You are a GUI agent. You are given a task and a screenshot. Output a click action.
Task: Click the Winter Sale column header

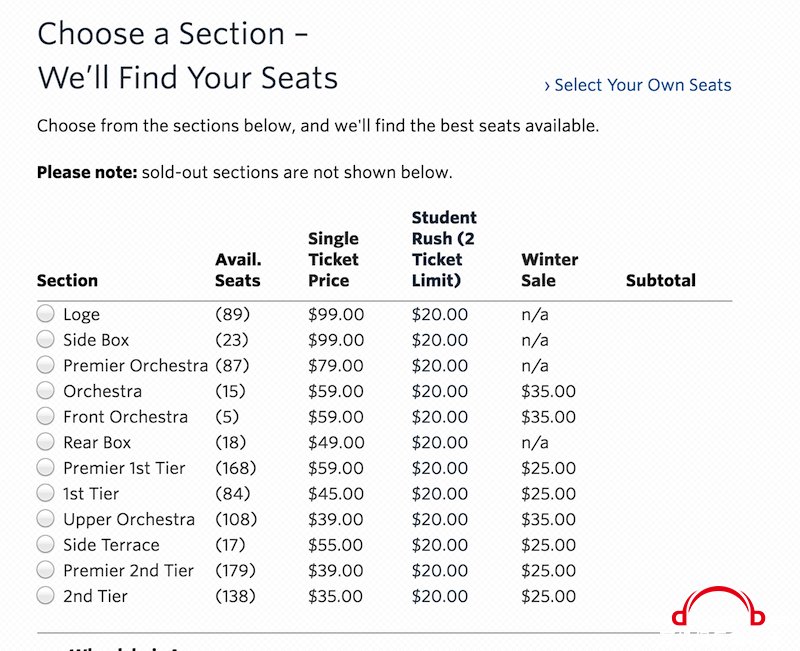click(549, 270)
